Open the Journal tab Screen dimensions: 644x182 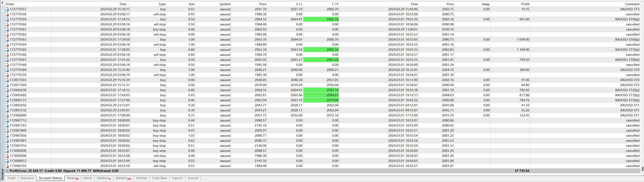(x=193, y=178)
